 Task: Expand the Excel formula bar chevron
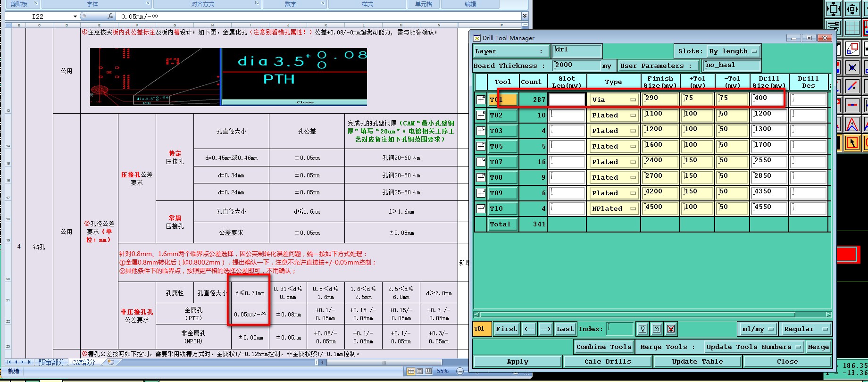click(x=525, y=16)
